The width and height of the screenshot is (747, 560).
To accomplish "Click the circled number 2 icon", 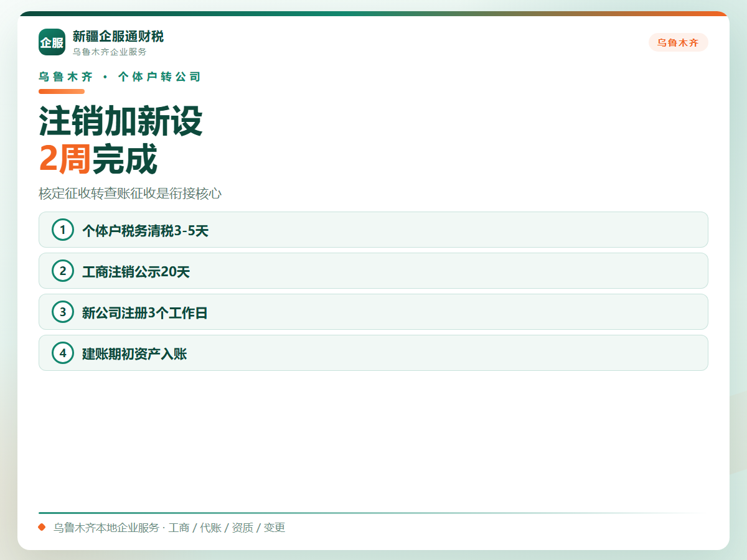I will [x=63, y=271].
